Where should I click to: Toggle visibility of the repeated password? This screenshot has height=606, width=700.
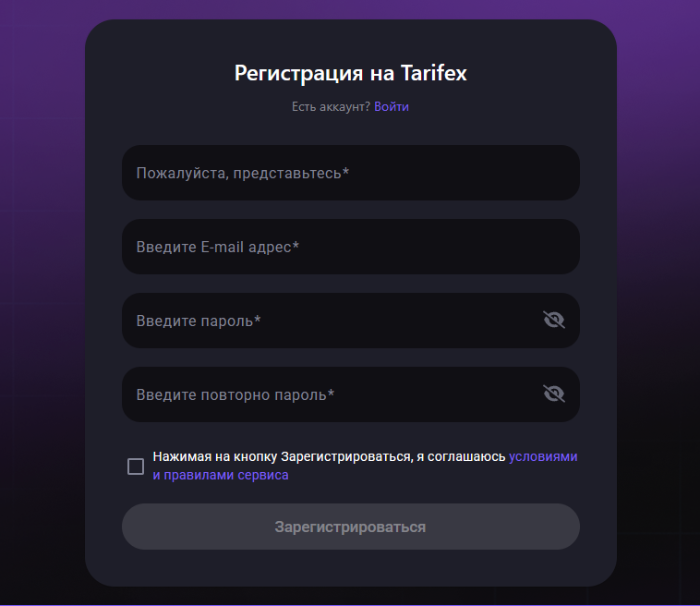tap(553, 394)
